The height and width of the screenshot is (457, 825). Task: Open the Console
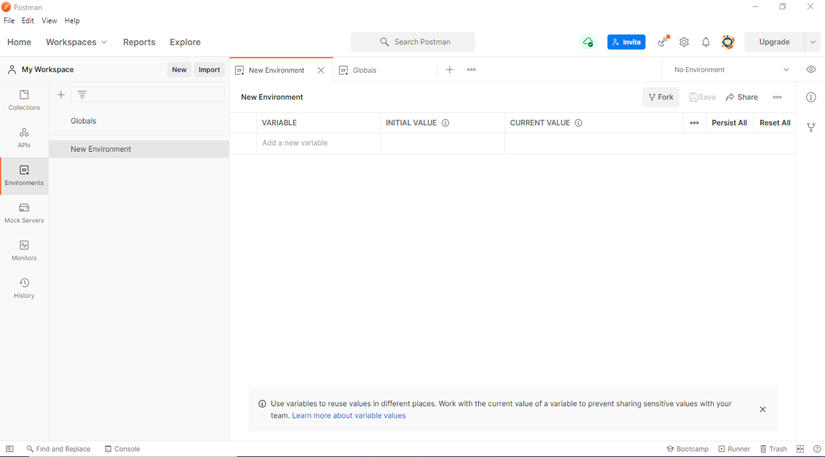point(122,449)
